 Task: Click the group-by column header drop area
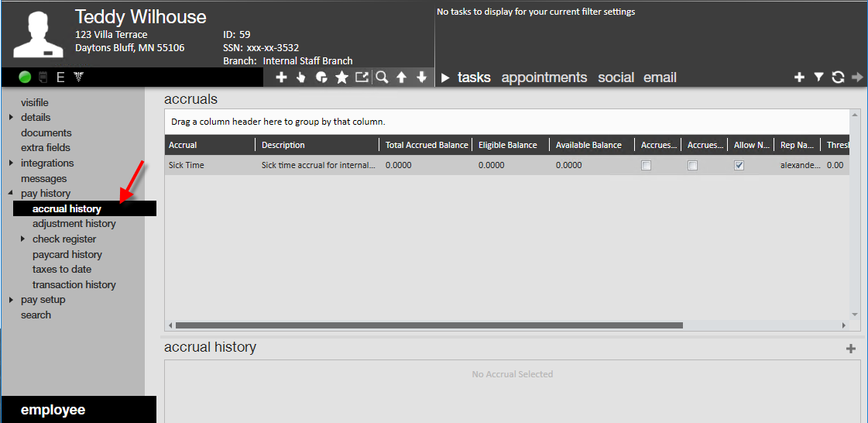tap(507, 122)
